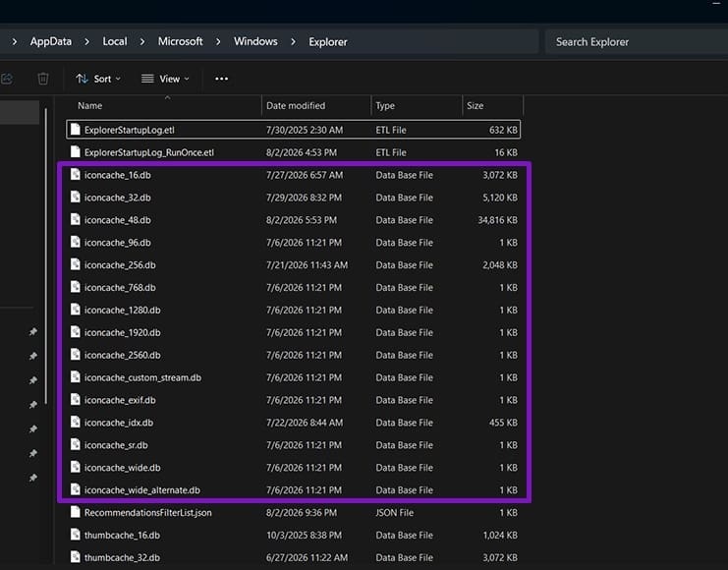Viewport: 728px width, 570px height.
Task: Open the View dropdown menu
Action: pyautogui.click(x=165, y=79)
